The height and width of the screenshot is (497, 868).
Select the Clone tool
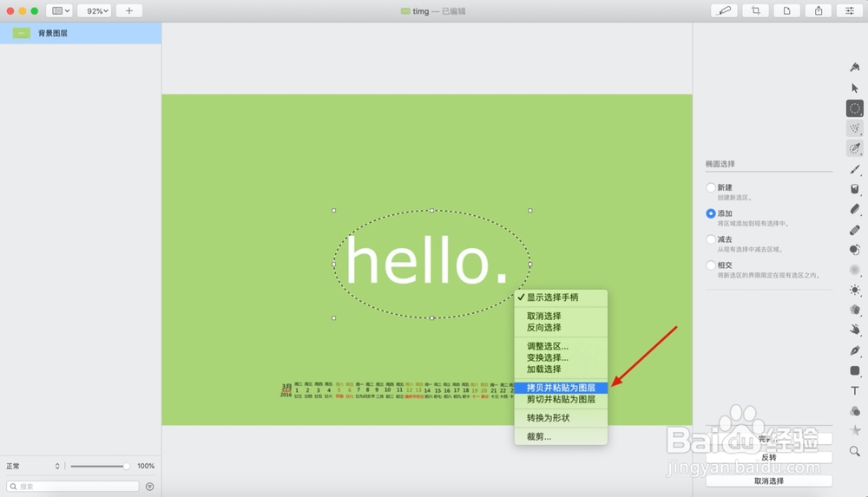click(x=855, y=250)
